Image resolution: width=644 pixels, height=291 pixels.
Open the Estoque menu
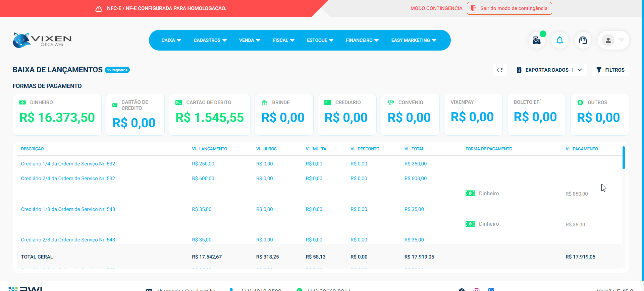click(x=320, y=40)
